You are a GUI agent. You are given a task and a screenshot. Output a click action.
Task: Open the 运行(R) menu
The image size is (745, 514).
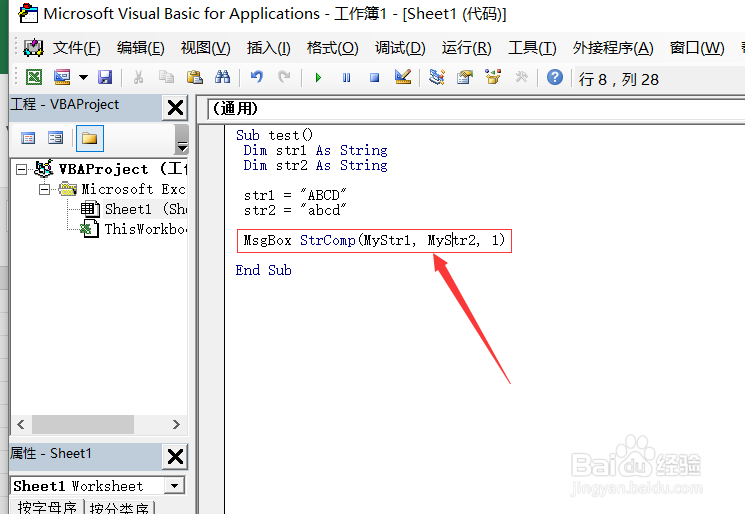coord(467,48)
